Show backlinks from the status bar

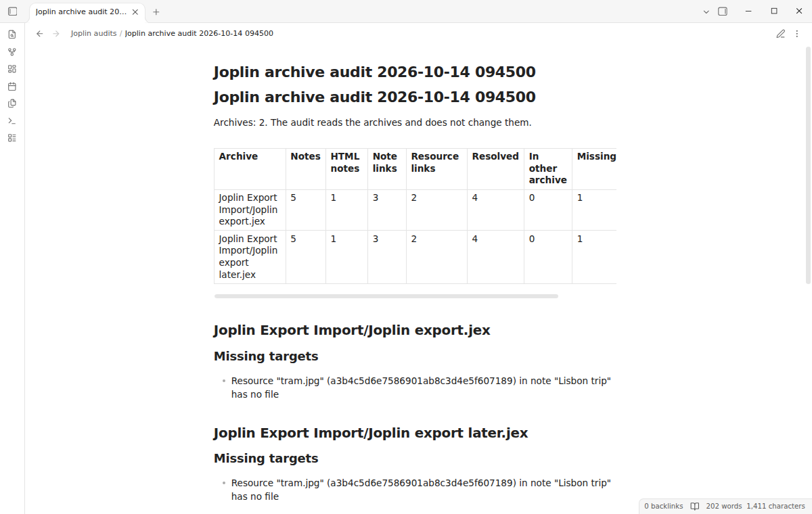pyautogui.click(x=663, y=506)
